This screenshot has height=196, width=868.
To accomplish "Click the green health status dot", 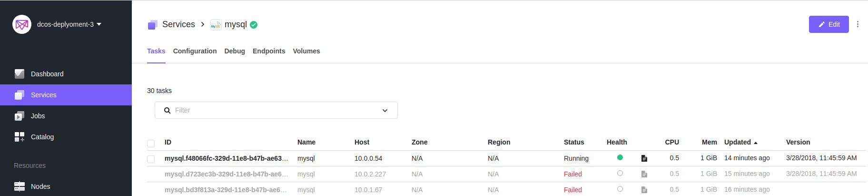I will coord(620,157).
